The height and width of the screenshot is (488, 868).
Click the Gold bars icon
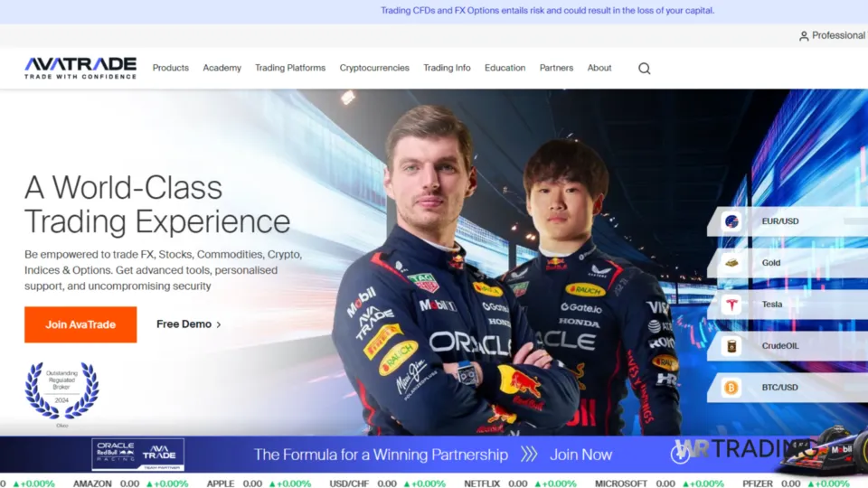pos(731,263)
